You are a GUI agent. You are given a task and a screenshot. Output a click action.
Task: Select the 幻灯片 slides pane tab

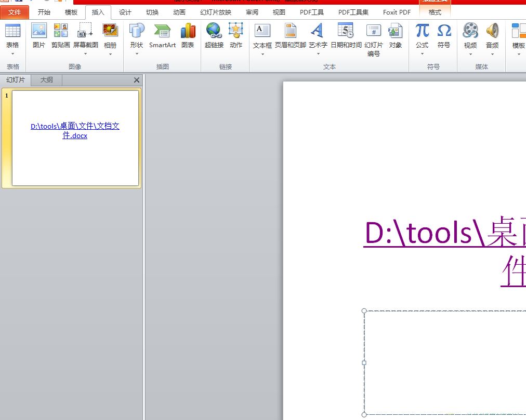tap(16, 80)
